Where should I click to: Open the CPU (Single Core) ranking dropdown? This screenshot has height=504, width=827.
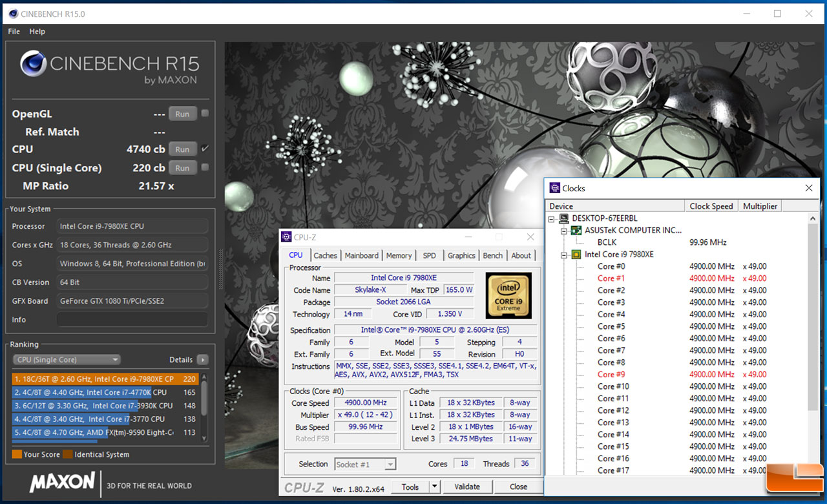click(67, 360)
